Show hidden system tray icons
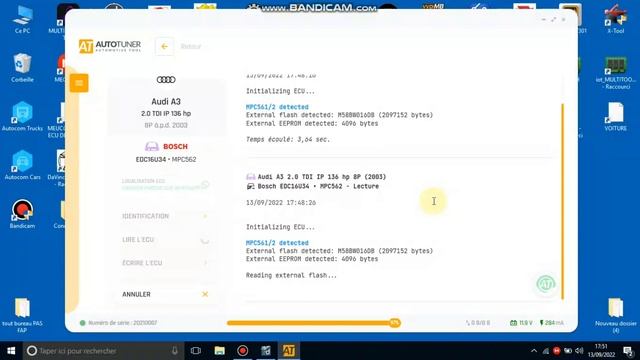 point(534,351)
